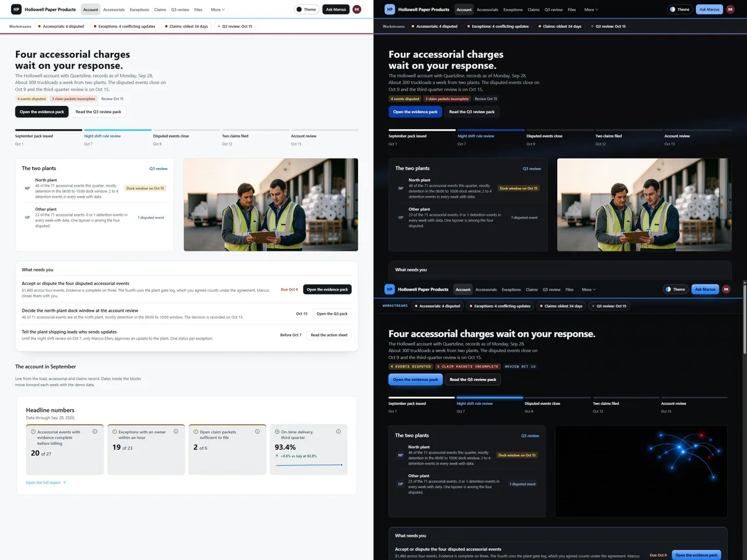Expand the More menu in the light-theme header
The height and width of the screenshot is (560, 747).
(218, 9)
